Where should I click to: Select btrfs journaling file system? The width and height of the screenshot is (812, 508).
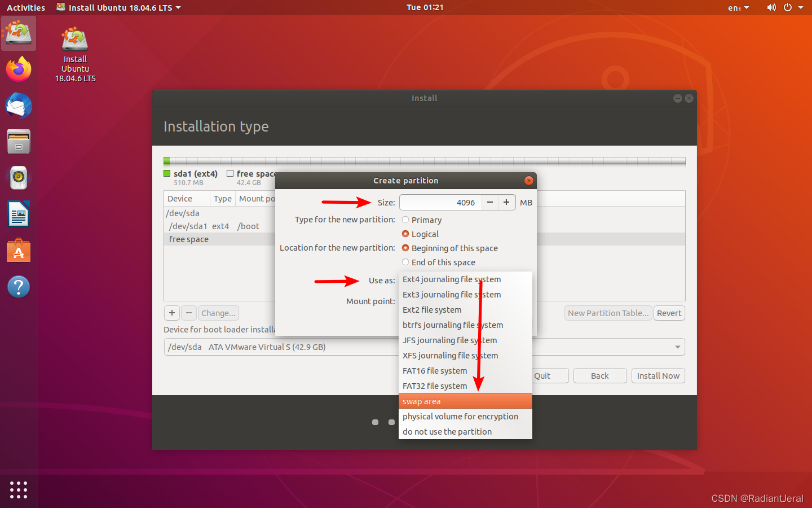click(465, 325)
